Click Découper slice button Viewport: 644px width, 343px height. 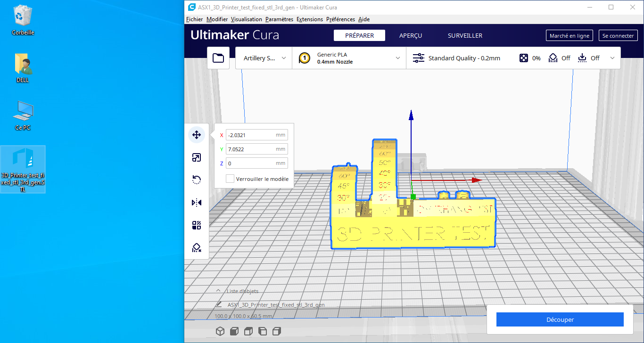560,319
